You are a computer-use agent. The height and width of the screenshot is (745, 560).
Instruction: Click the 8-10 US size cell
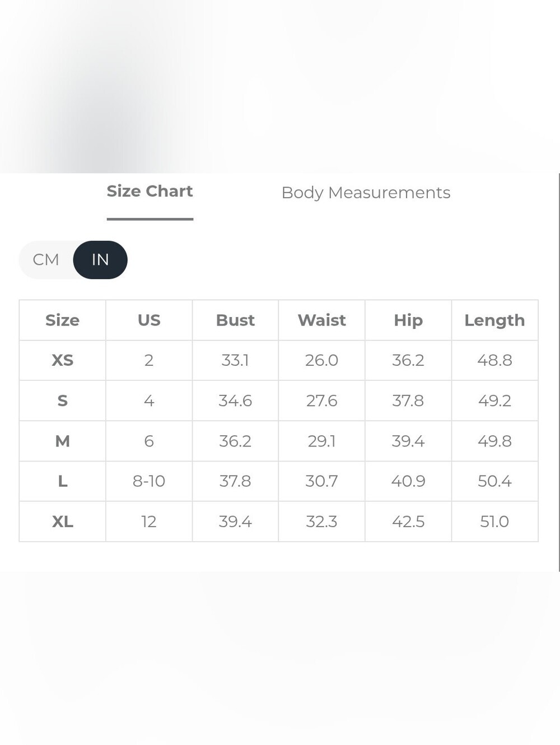[149, 481]
